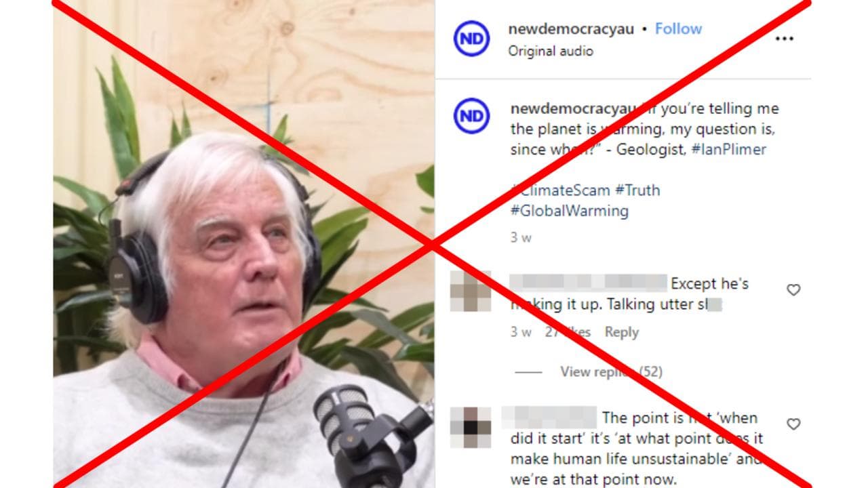View the first comment's 27 likes
The width and height of the screenshot is (868, 488).
(568, 332)
